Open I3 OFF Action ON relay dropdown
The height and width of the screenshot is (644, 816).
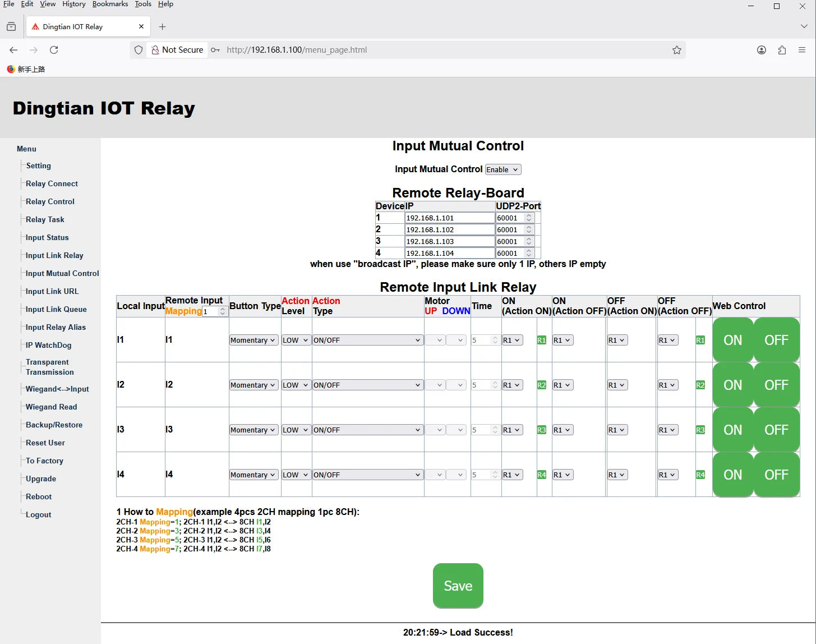pos(617,430)
